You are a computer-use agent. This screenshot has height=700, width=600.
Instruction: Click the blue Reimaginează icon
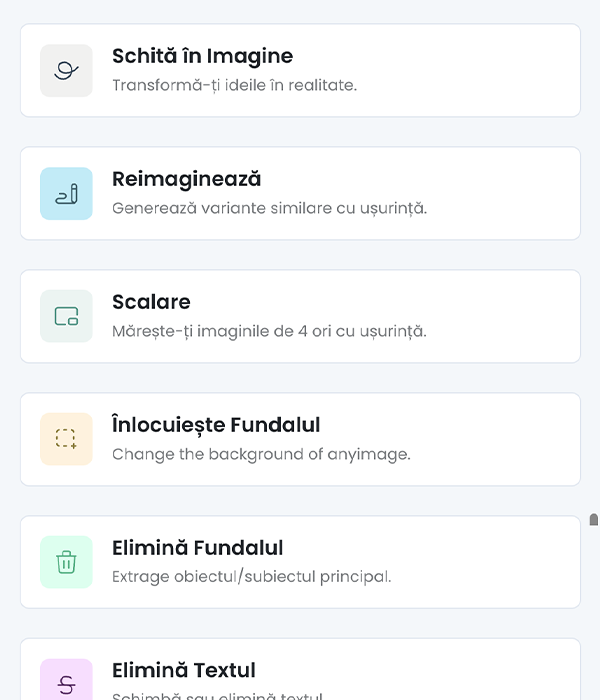(66, 193)
